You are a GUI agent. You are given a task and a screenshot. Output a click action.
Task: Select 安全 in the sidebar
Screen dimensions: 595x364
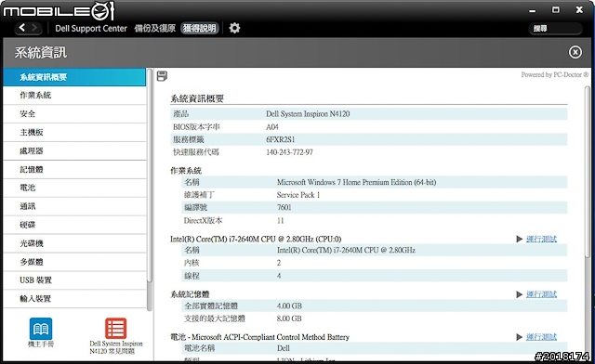(x=74, y=113)
